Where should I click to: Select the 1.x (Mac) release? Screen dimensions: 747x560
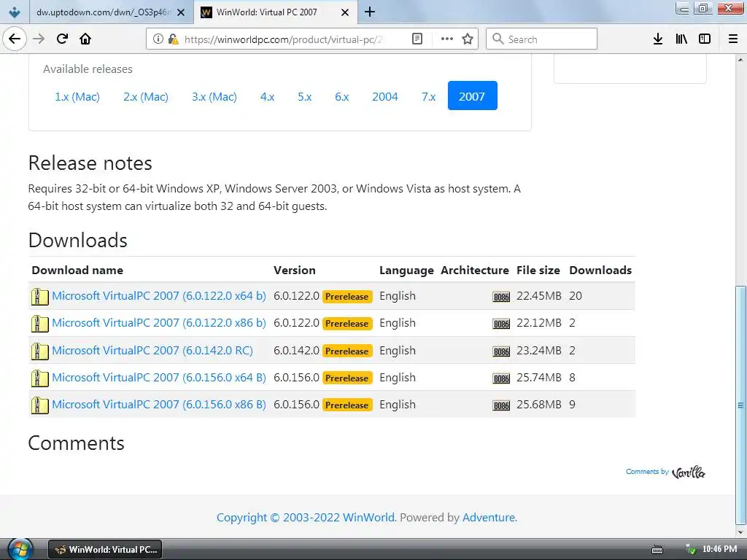77,97
